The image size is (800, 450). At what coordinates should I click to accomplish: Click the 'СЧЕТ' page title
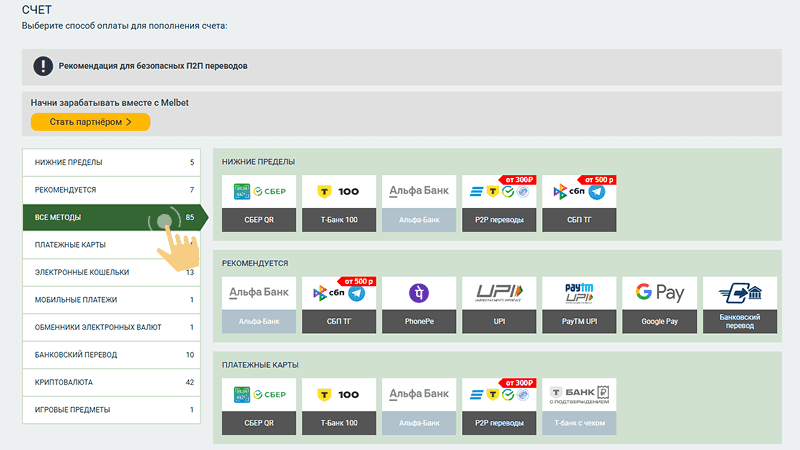click(37, 10)
